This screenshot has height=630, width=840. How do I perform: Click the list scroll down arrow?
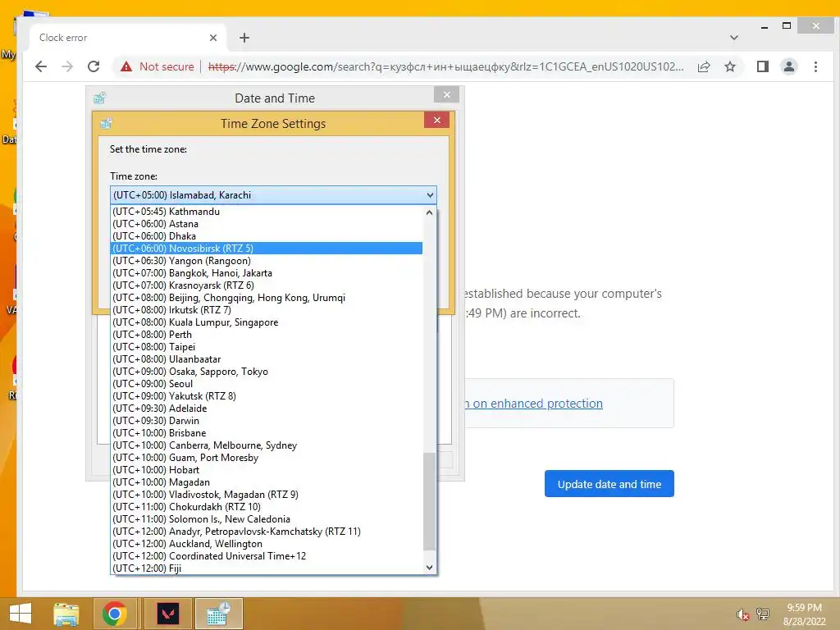coord(429,568)
